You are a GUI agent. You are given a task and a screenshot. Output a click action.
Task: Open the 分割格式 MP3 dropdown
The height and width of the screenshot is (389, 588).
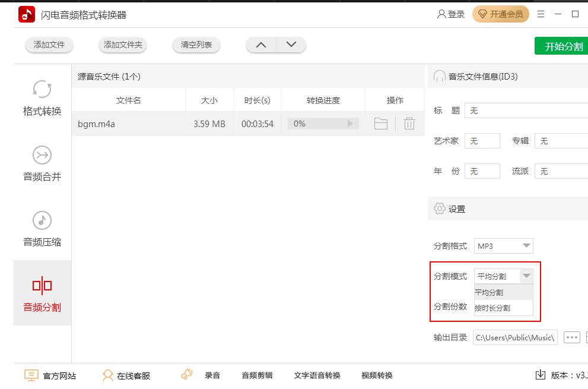(x=503, y=246)
